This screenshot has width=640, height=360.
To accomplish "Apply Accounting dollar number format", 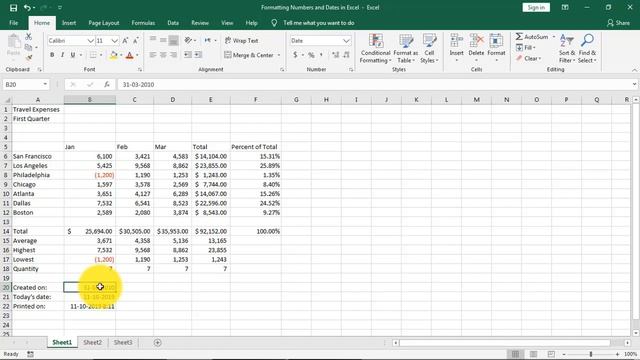I will (295, 55).
